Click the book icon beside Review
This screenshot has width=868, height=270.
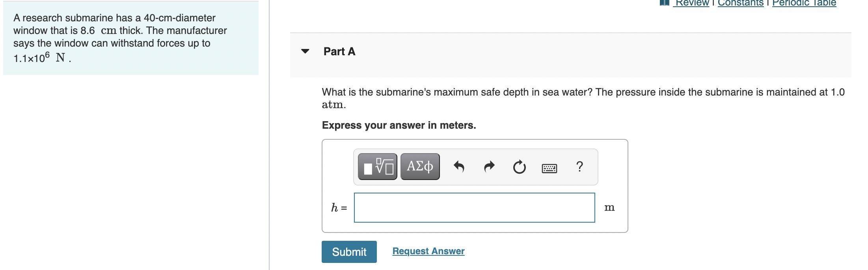tap(665, 3)
